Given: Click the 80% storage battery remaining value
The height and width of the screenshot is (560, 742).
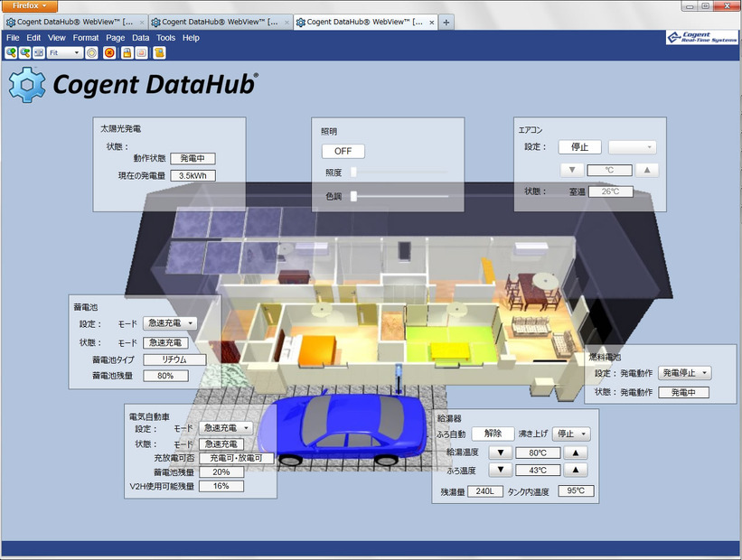Looking at the screenshot, I should pos(165,376).
